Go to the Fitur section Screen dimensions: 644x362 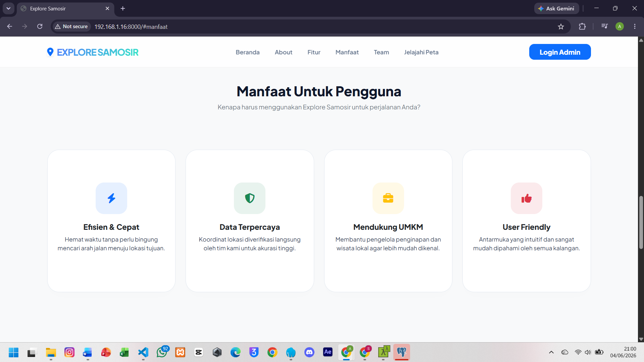(314, 52)
